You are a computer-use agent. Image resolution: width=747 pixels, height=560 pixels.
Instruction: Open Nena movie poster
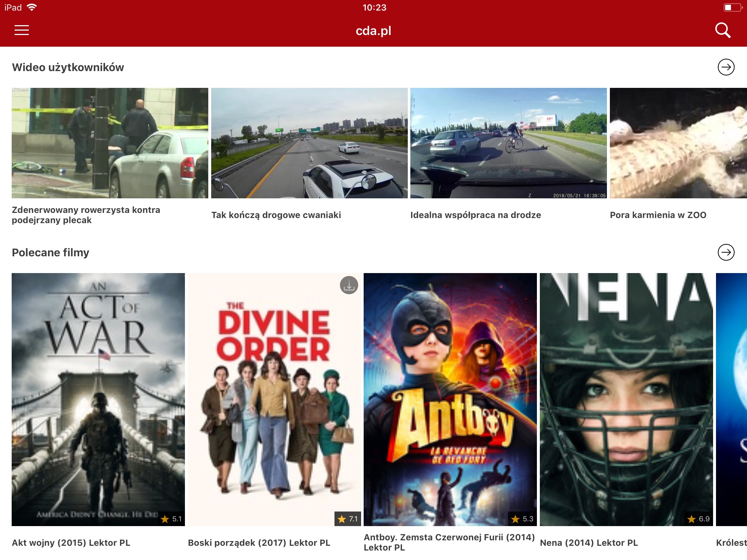coord(626,399)
